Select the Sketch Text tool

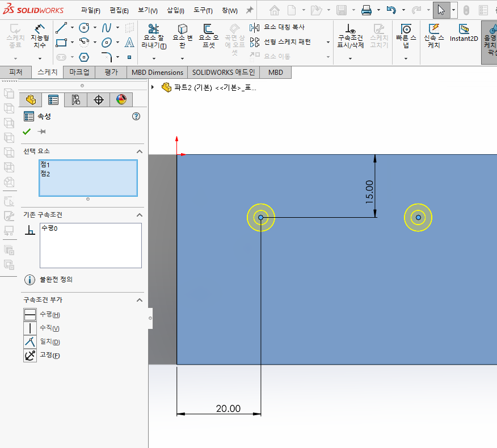(x=129, y=42)
